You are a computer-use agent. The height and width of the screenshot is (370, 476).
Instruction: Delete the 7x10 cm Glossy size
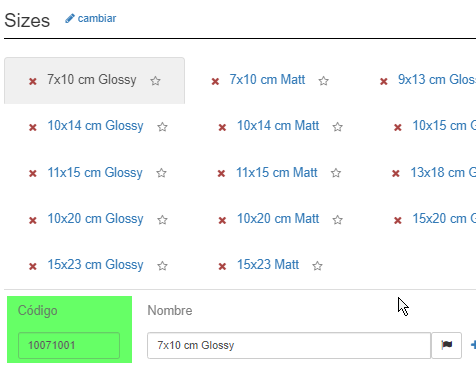(33, 81)
